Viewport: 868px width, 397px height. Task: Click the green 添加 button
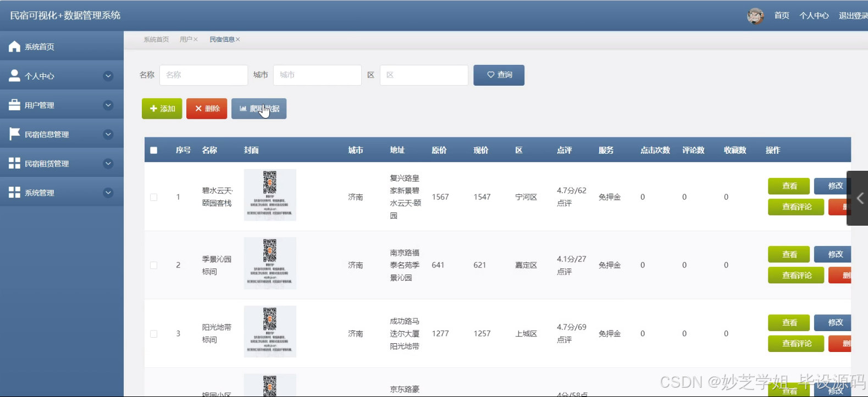[x=162, y=109]
